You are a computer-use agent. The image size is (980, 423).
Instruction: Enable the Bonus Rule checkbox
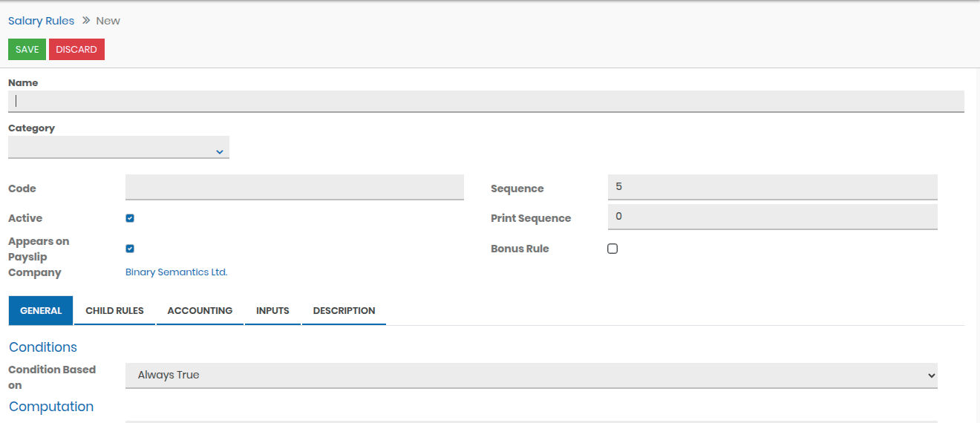click(612, 249)
